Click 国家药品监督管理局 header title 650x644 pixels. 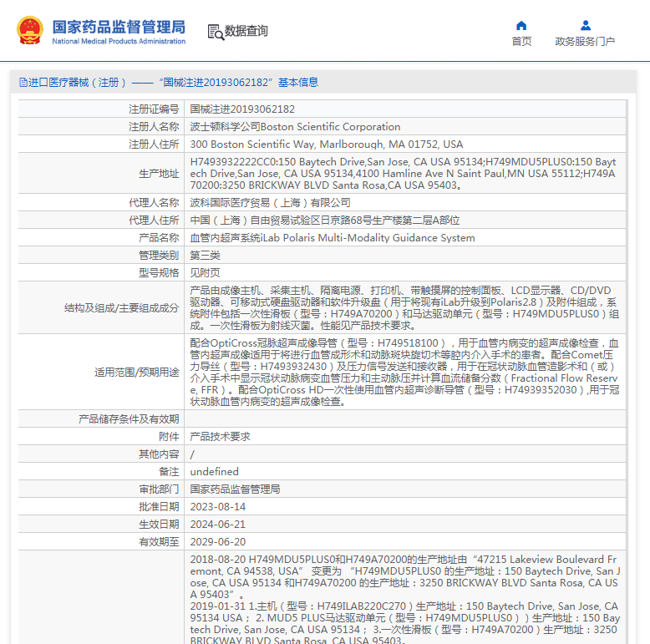(x=119, y=27)
